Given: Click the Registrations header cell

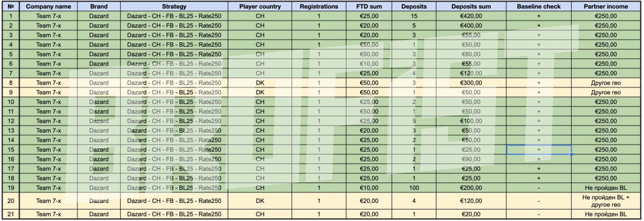Looking at the screenshot, I should tap(319, 6).
